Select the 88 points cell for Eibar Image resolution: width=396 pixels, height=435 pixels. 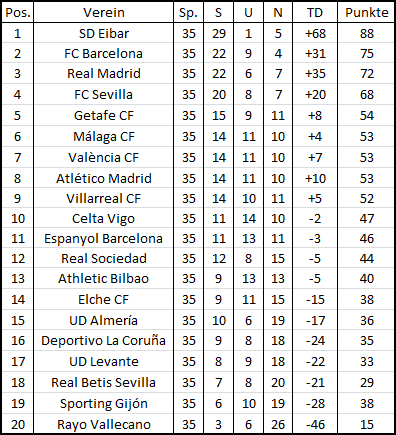[366, 33]
